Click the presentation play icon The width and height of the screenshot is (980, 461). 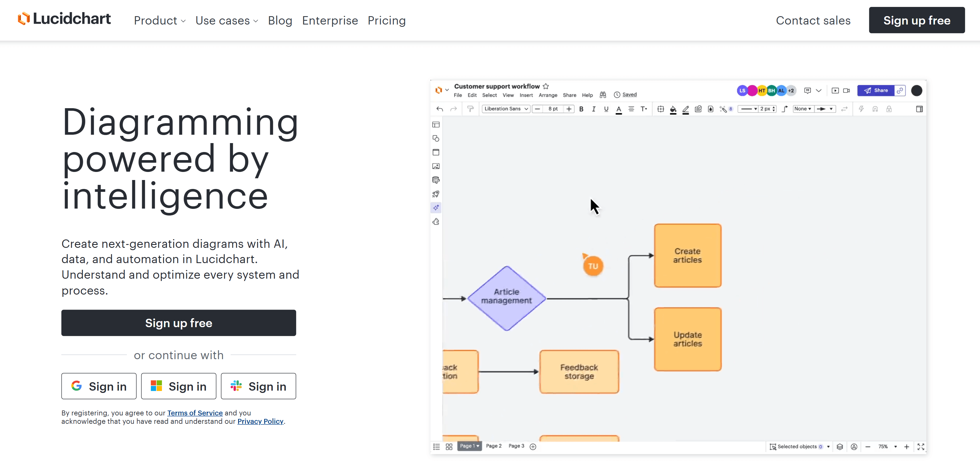point(835,91)
